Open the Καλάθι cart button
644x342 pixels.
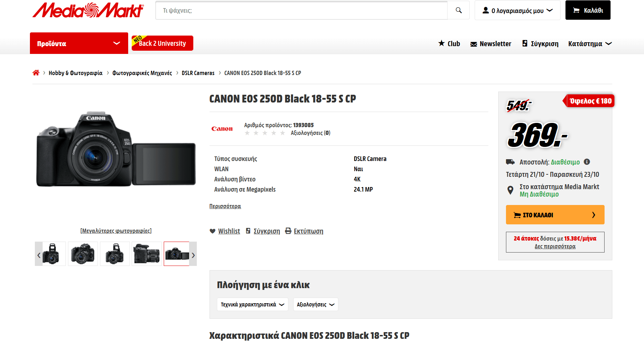(x=588, y=10)
